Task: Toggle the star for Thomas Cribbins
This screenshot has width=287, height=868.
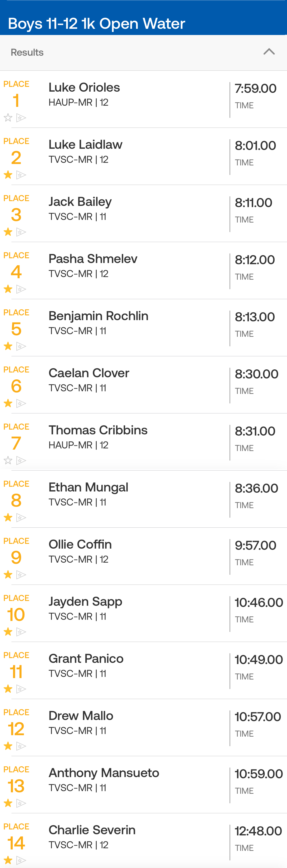Action: (8, 460)
